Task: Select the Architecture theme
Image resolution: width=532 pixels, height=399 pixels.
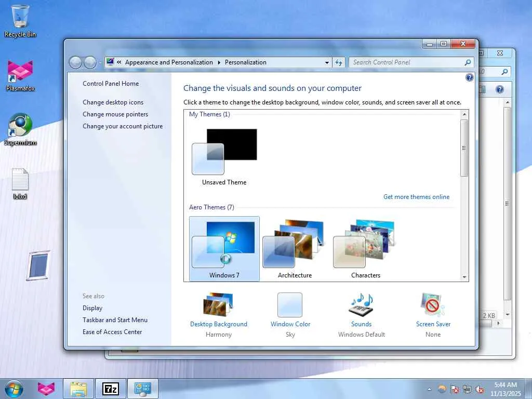Action: pyautogui.click(x=295, y=249)
